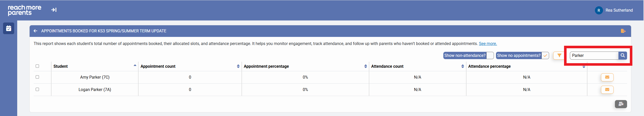Click the orange export icon in the header
The image size is (644, 116).
pos(623,31)
